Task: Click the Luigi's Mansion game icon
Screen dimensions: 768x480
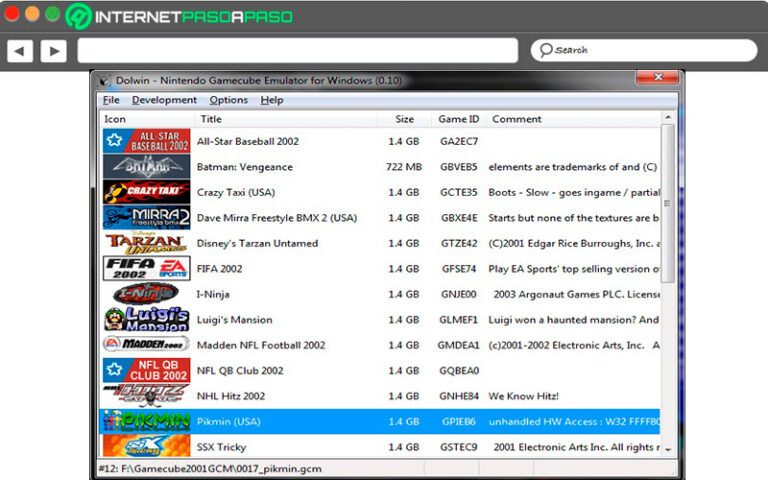Action: 146,320
